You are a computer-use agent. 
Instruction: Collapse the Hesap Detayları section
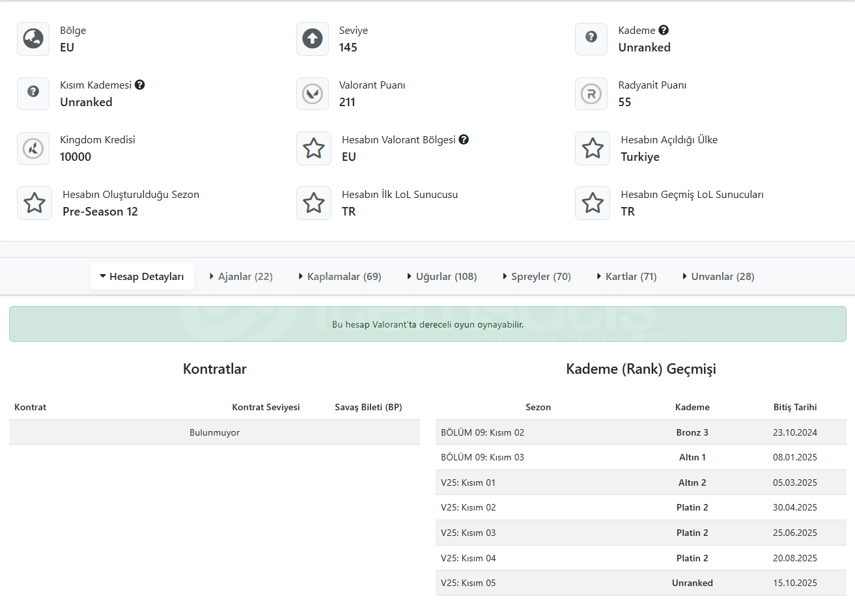pos(142,277)
